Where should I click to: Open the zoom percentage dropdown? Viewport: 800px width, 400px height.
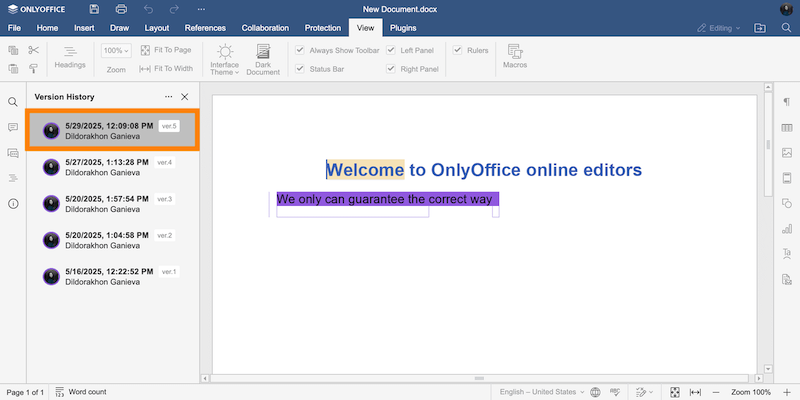[x=116, y=50]
